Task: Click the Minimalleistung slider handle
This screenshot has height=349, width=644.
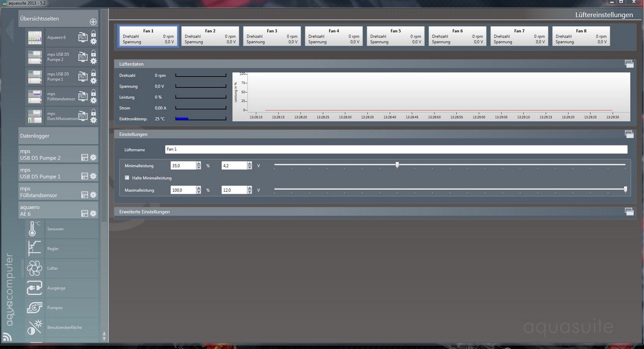Action: click(x=397, y=165)
